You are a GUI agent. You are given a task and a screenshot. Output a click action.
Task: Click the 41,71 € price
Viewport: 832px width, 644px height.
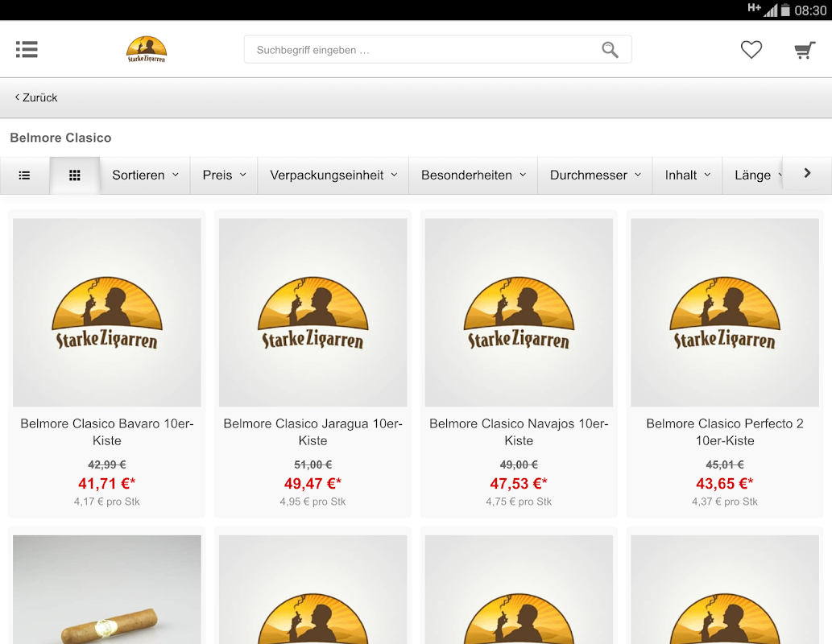106,484
